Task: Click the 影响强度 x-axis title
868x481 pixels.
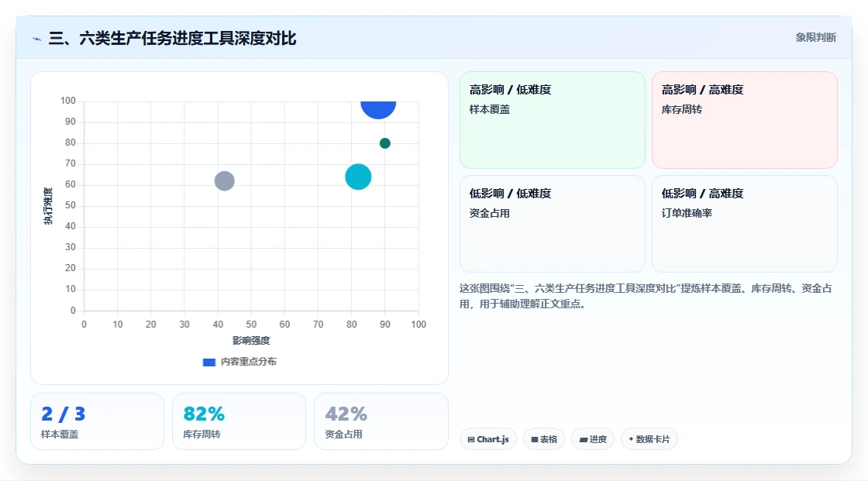Action: tap(251, 340)
